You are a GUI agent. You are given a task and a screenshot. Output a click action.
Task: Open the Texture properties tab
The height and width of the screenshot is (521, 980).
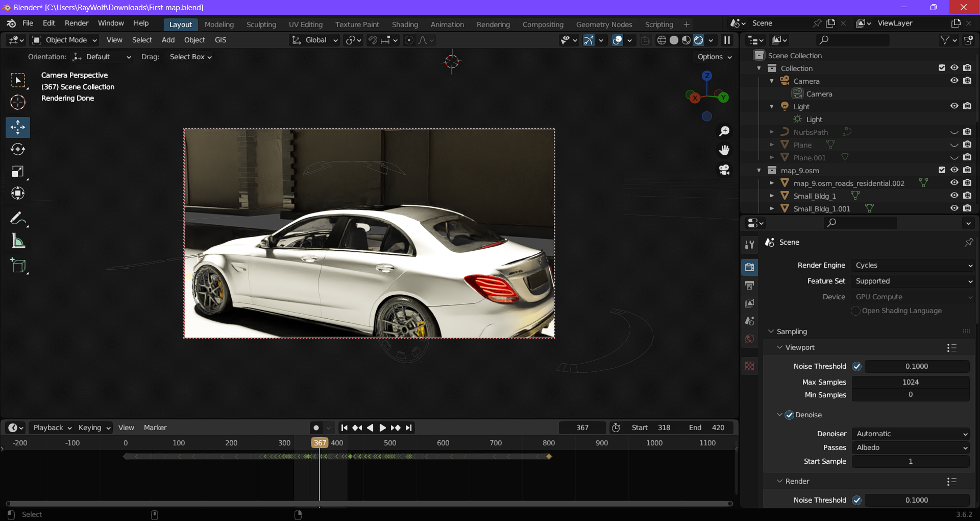pos(750,366)
